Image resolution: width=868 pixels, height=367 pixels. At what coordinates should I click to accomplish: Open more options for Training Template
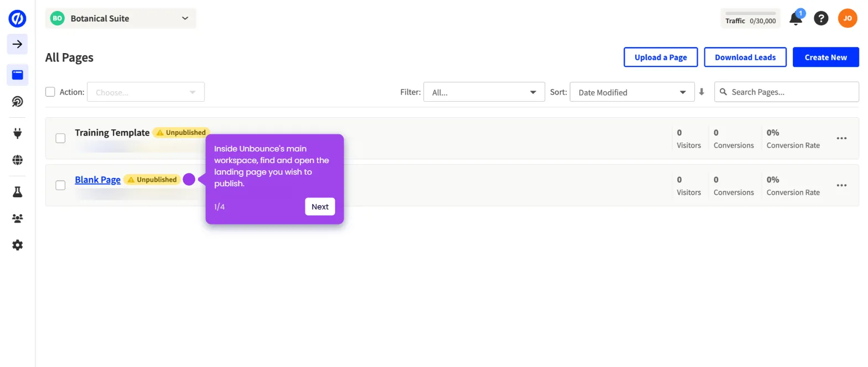pos(841,138)
